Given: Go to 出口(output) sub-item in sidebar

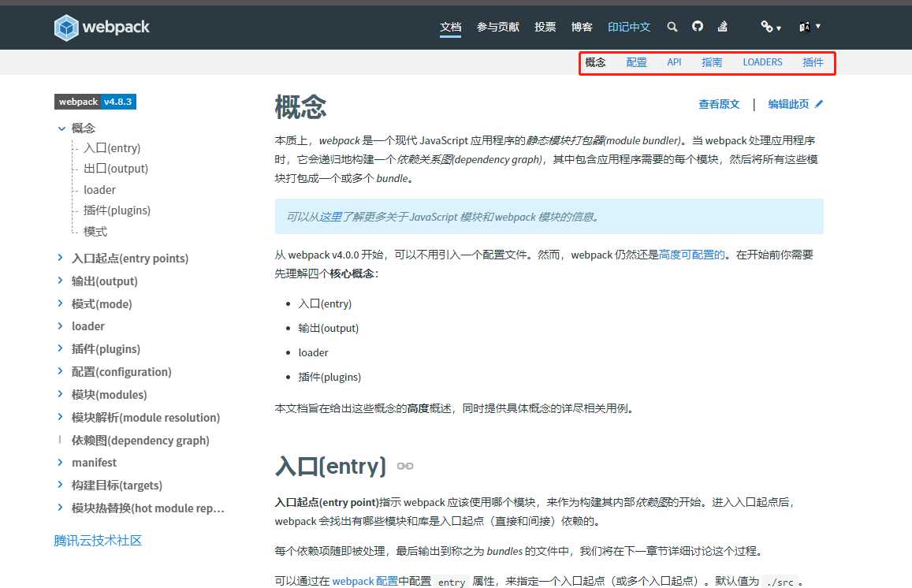Looking at the screenshot, I should 116,169.
